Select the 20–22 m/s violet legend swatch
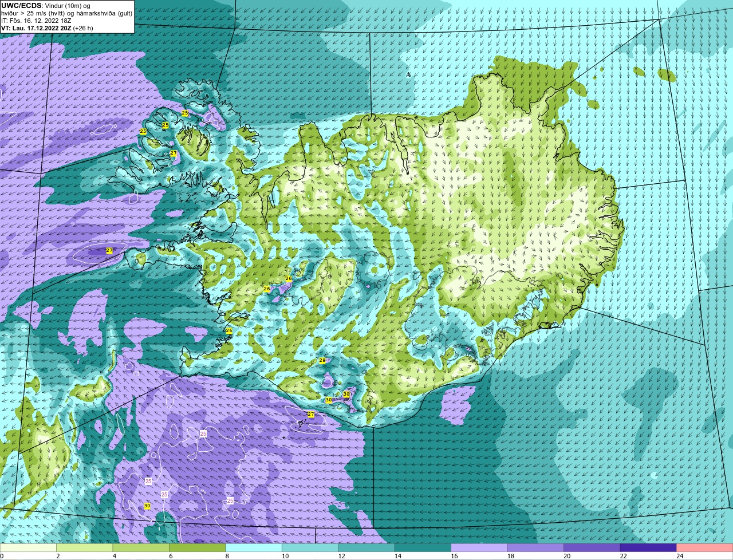Viewport: 733px width, 560px height. coord(592,547)
